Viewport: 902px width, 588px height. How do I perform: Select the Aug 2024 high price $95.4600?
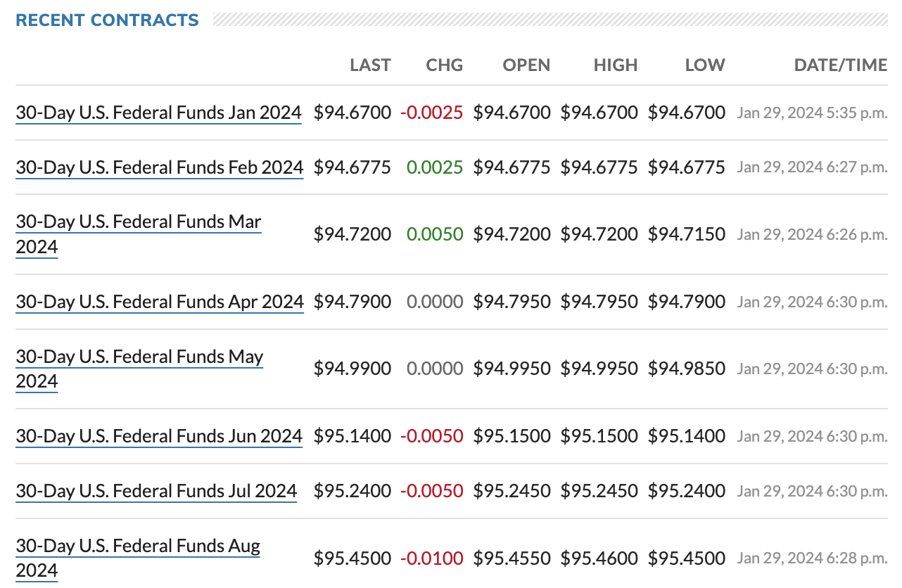point(599,558)
